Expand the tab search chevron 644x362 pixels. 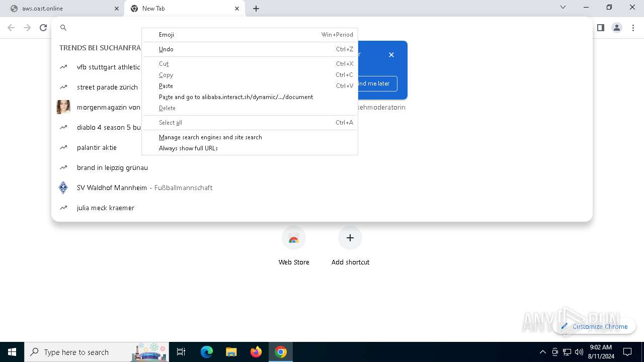coord(563,7)
